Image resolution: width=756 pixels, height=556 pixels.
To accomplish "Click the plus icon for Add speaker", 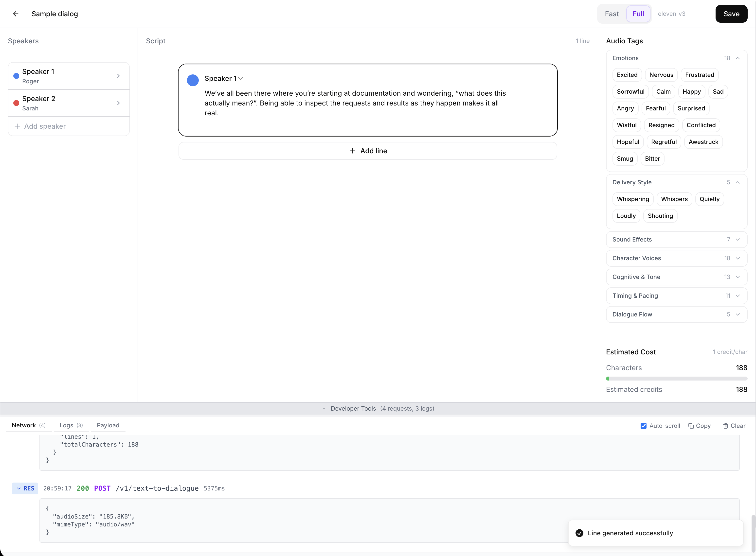I will click(x=17, y=126).
